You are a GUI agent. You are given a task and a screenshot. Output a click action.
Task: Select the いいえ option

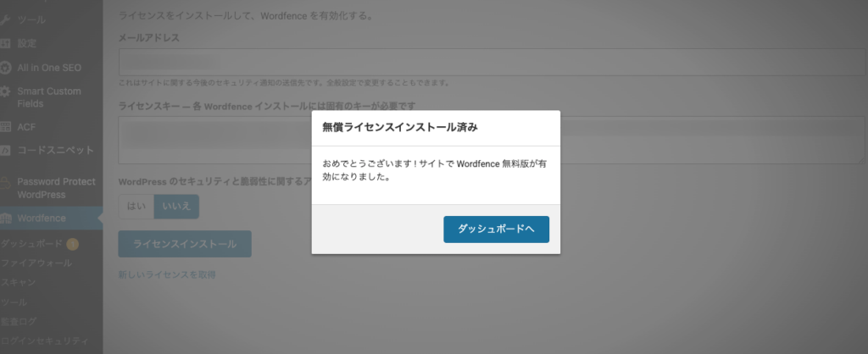[176, 207]
